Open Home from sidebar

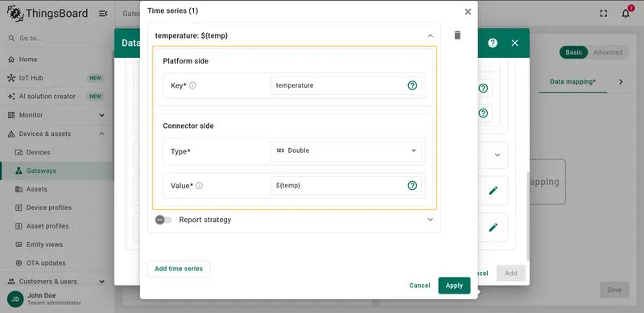56,60
